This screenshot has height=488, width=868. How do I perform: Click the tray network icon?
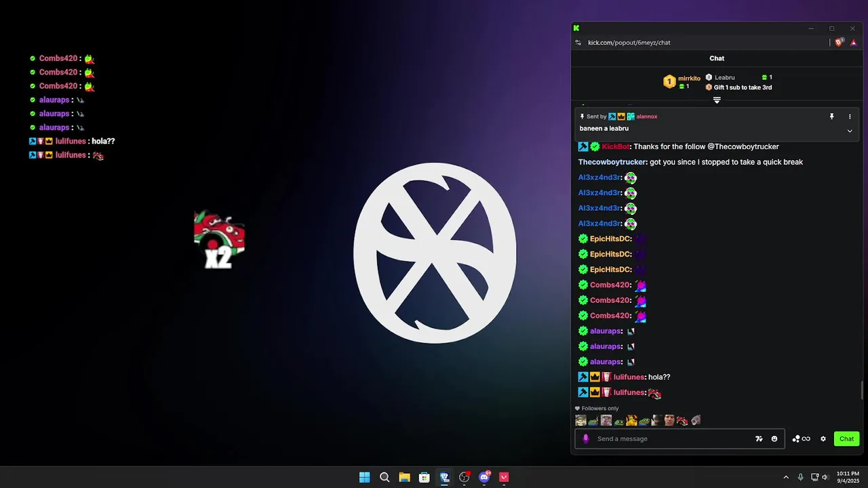(815, 477)
